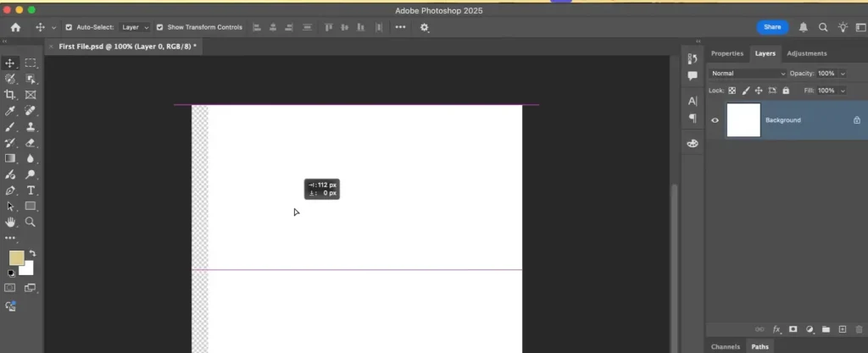This screenshot has width=868, height=353.
Task: Open the Auto-Select Layer dropdown
Action: (135, 27)
